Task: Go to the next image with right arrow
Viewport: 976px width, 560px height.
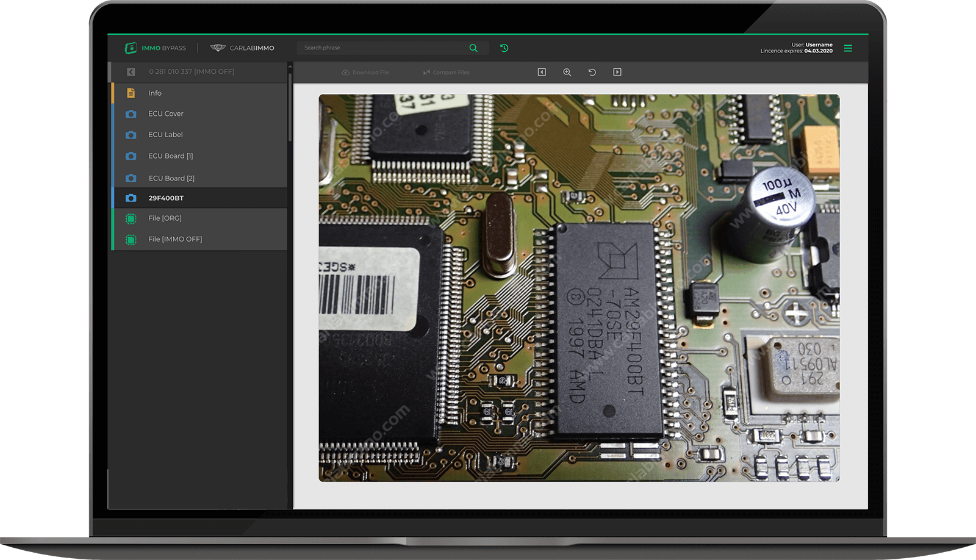Action: click(x=617, y=72)
